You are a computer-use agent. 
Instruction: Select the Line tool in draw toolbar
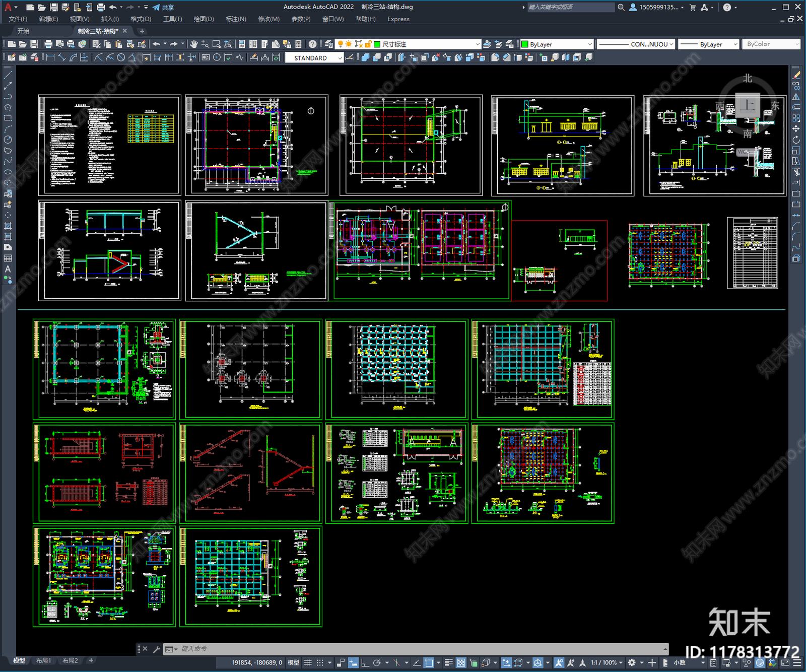8,75
